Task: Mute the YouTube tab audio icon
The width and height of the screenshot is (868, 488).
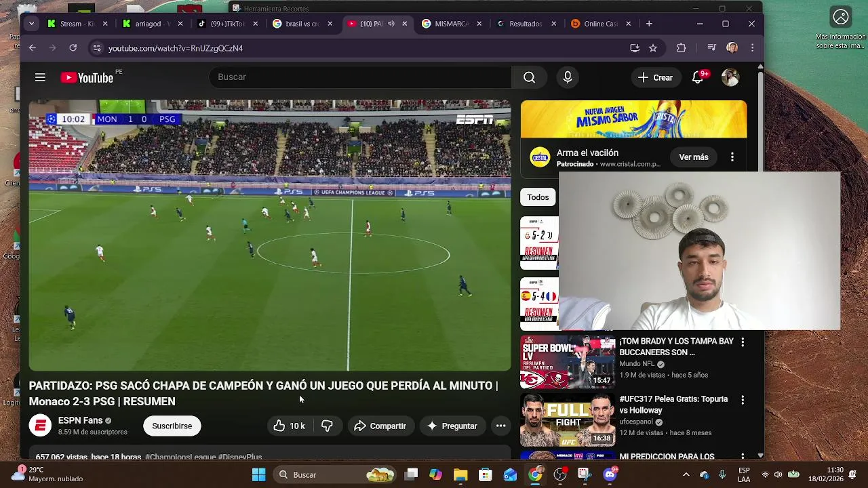Action: coord(391,24)
